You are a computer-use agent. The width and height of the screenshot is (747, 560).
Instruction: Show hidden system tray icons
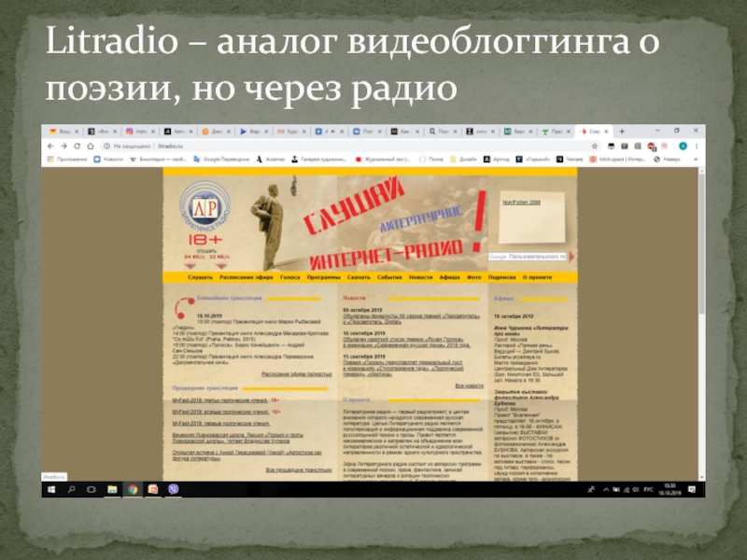coord(605,489)
